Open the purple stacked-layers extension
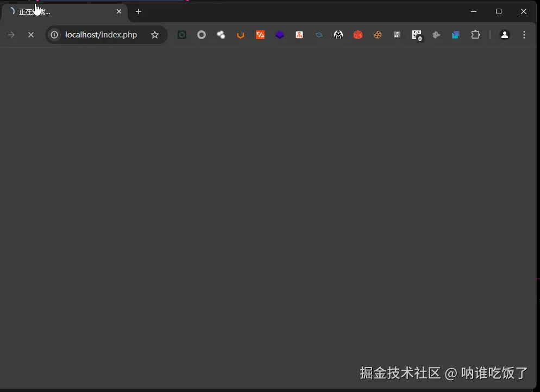Viewport: 540px width, 392px height. click(280, 35)
